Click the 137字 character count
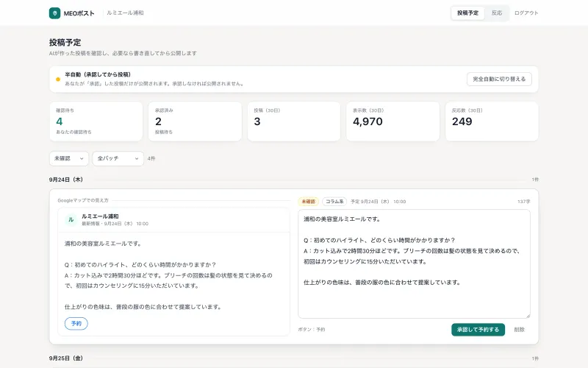Screen dimensions: 588x368 point(524,202)
